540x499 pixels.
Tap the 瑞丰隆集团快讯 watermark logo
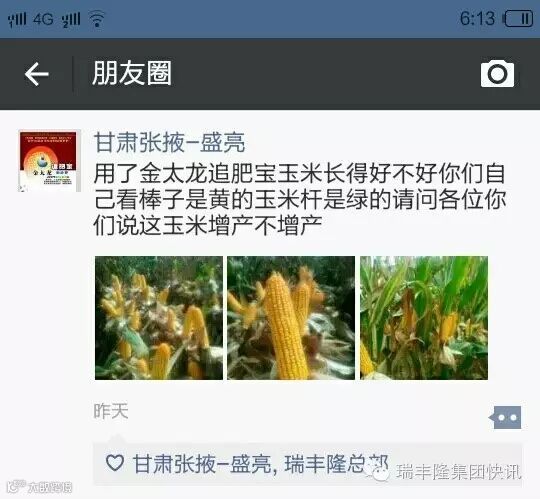(444, 472)
